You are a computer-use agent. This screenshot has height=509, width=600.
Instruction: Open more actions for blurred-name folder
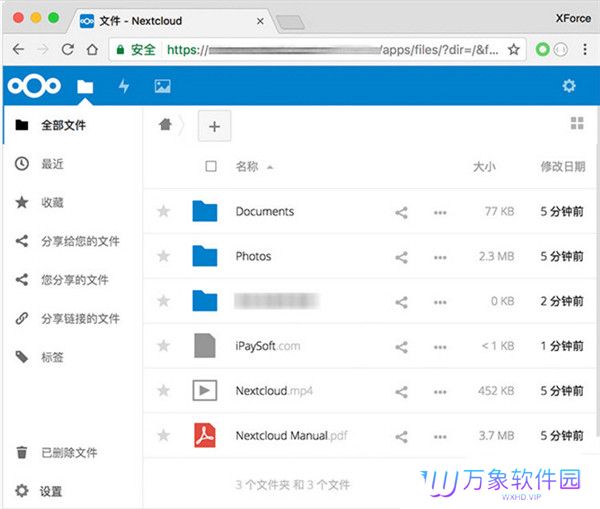pyautogui.click(x=440, y=302)
